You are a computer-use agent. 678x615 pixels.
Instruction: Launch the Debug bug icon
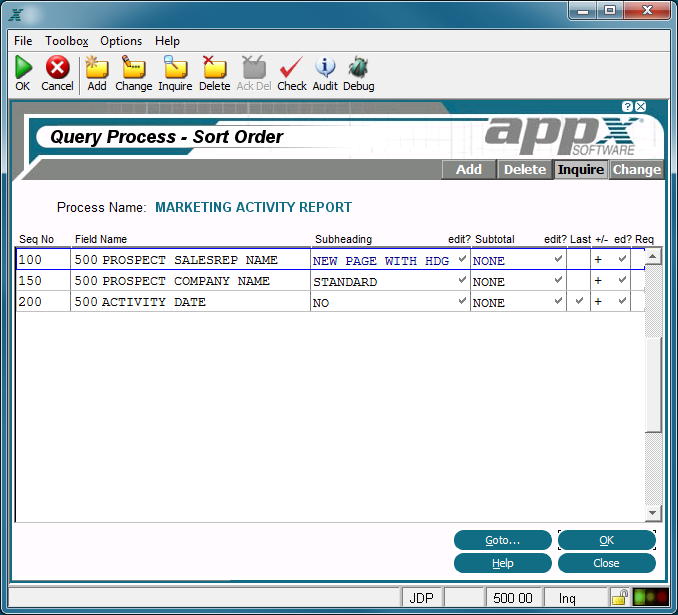tap(358, 67)
